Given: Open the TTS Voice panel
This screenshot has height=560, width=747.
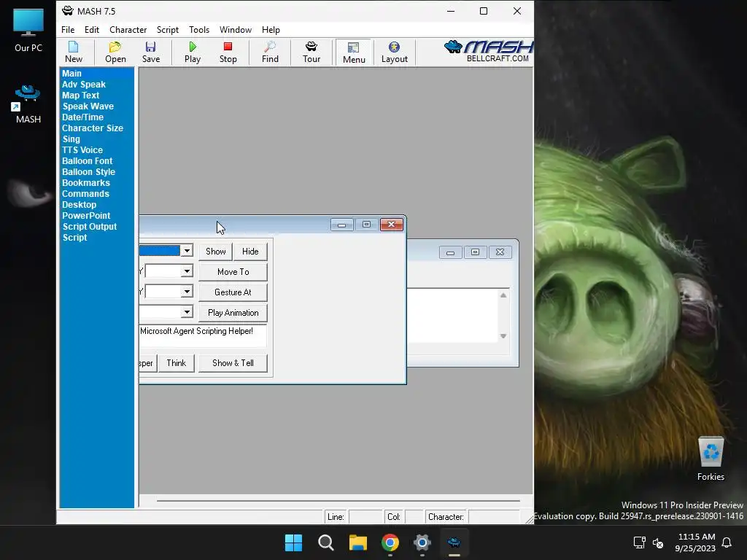Looking at the screenshot, I should pos(82,150).
